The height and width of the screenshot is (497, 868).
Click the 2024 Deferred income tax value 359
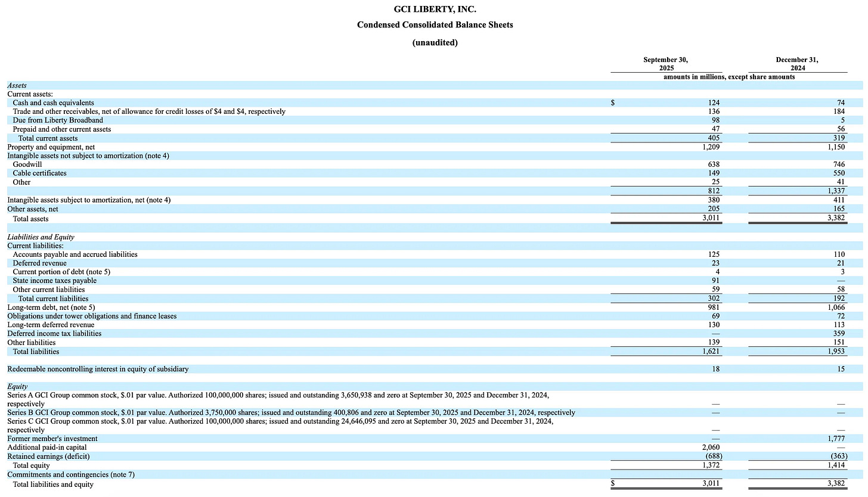click(839, 333)
